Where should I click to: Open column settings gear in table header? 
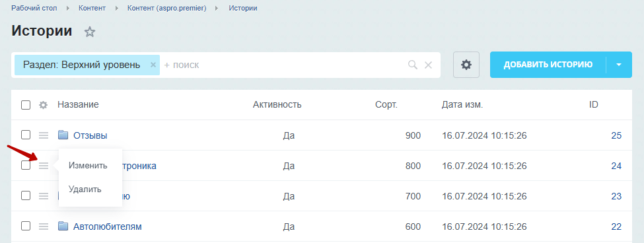tap(43, 105)
